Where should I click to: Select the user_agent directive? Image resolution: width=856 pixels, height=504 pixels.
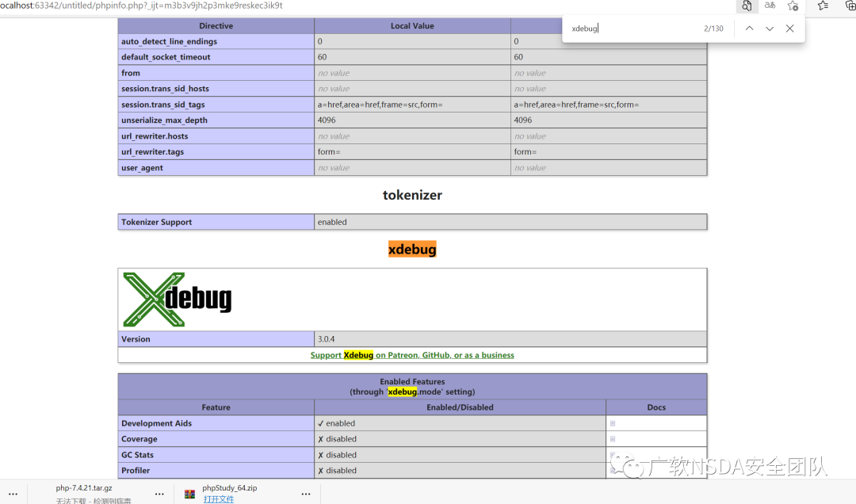click(x=142, y=168)
